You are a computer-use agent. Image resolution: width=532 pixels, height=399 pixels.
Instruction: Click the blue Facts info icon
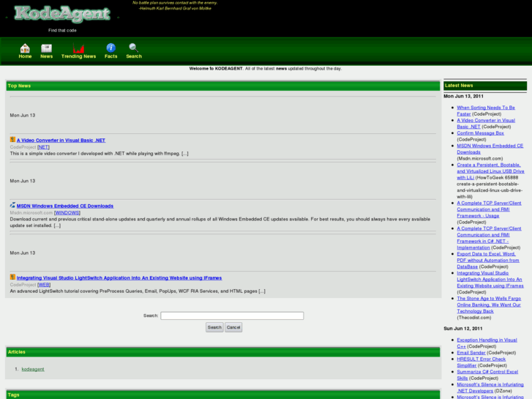click(110, 48)
